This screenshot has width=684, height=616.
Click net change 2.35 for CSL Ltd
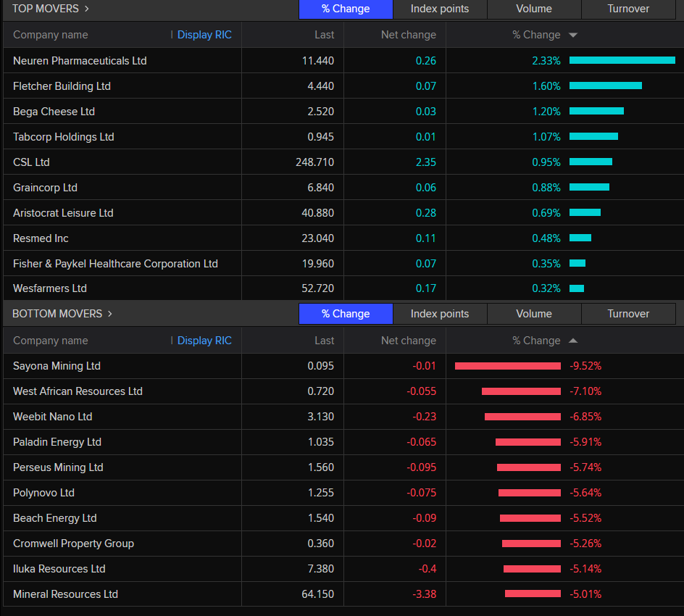(426, 162)
